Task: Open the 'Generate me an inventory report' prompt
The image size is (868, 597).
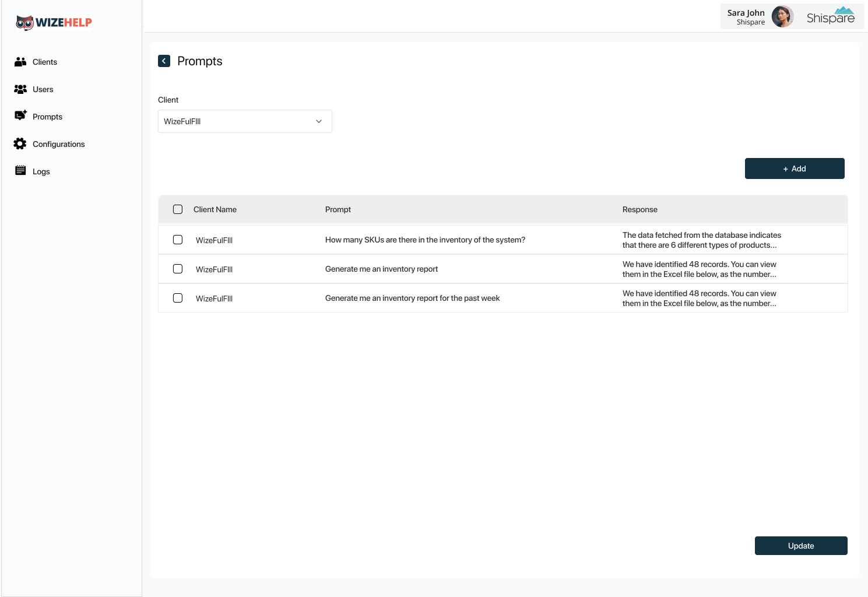Action: (381, 269)
